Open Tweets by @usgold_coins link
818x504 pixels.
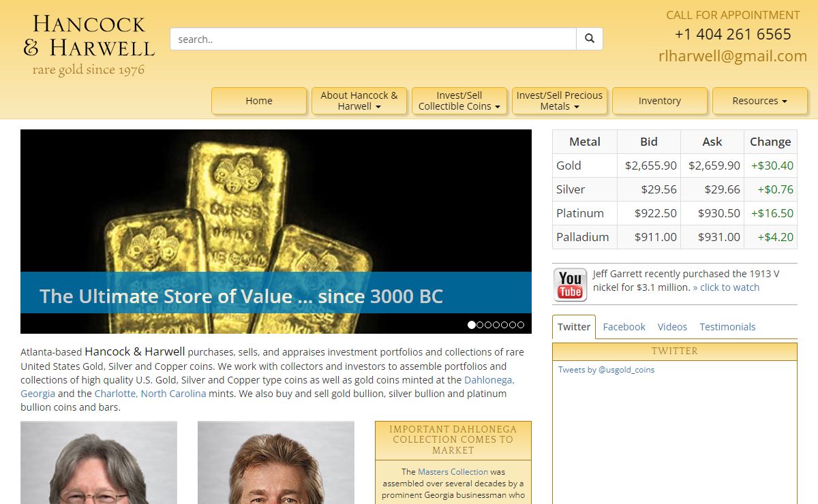click(606, 370)
